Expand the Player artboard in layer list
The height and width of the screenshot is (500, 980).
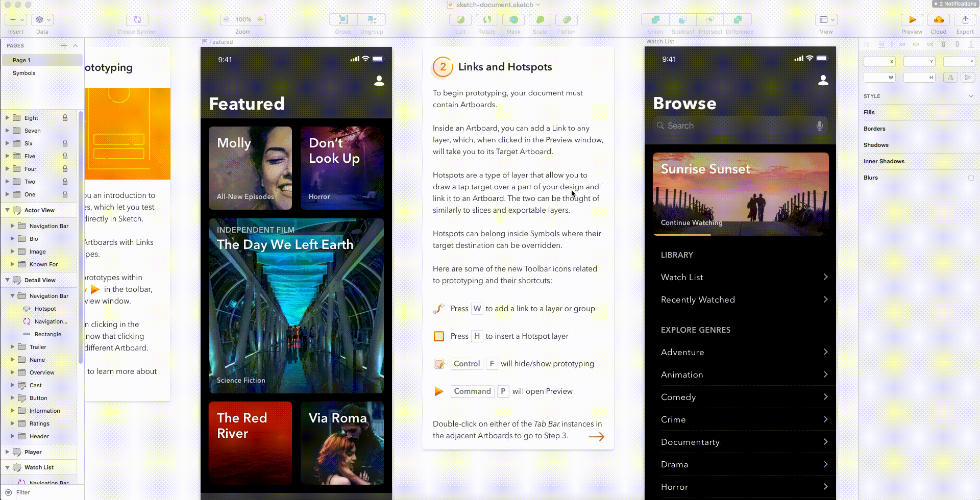pyautogui.click(x=7, y=452)
